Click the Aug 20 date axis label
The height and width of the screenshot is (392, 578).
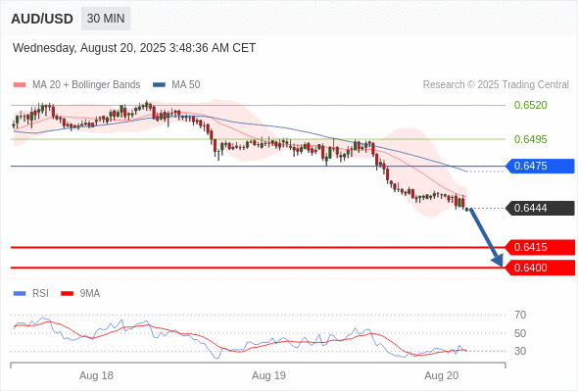coord(441,375)
